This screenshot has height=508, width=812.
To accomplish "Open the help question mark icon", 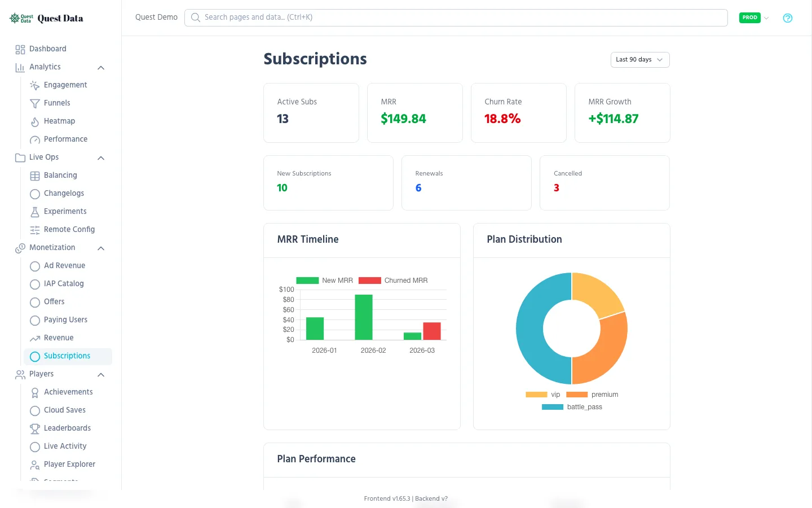I will pyautogui.click(x=788, y=18).
